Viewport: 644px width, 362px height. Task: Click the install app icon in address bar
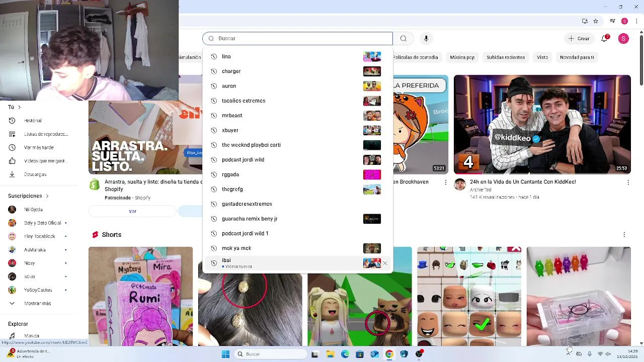coord(585,21)
